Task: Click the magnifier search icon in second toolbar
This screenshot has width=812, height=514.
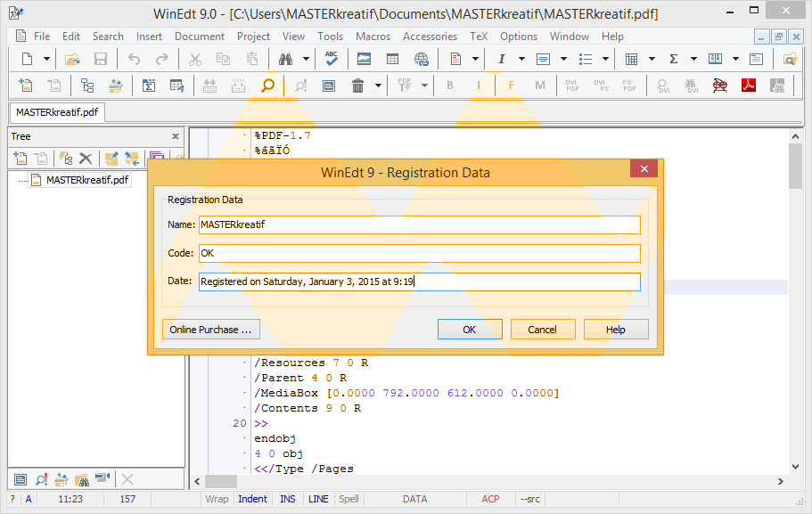Action: tap(267, 86)
